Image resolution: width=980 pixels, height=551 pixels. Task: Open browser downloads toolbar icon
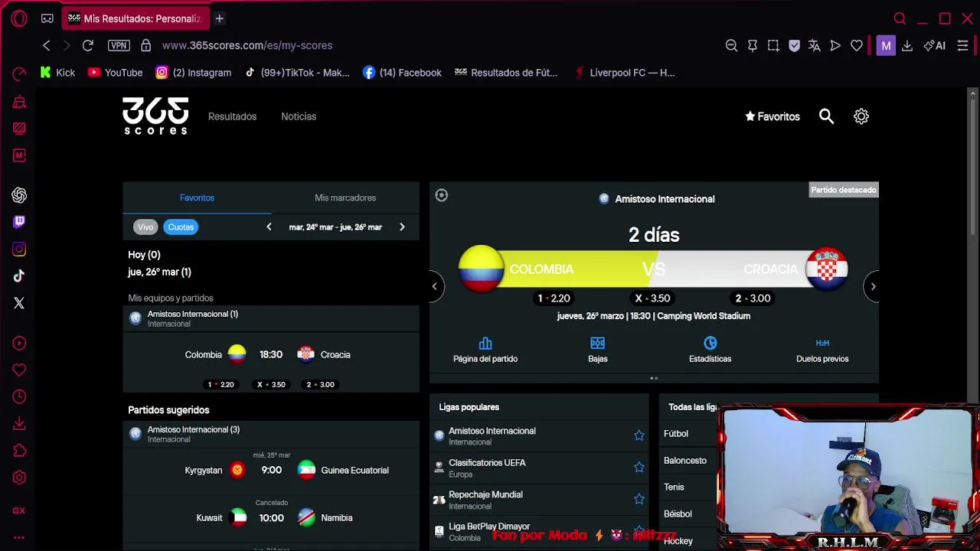(x=907, y=45)
